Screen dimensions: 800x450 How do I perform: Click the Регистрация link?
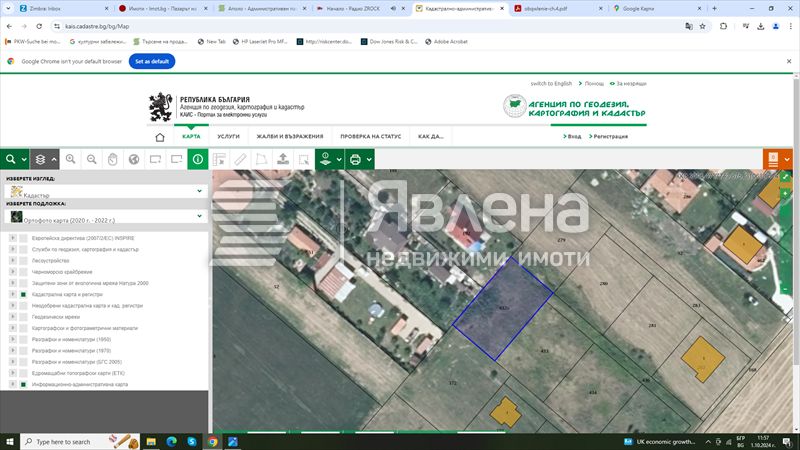click(611, 137)
